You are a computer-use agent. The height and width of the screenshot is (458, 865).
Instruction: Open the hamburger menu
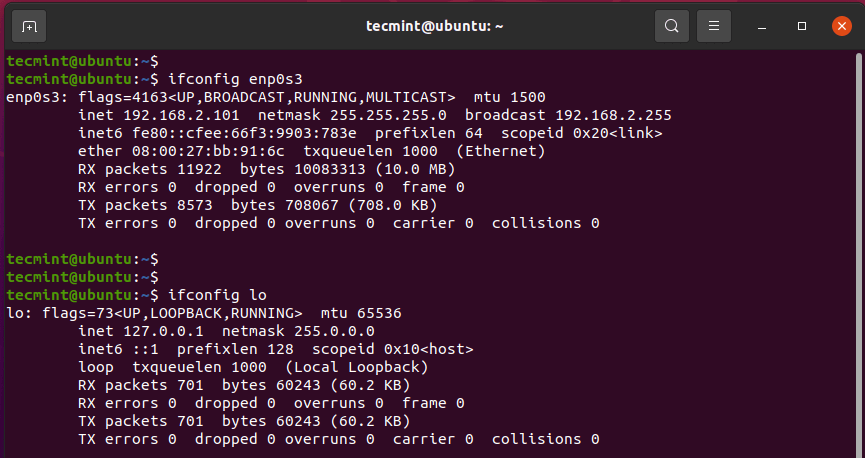click(x=713, y=25)
